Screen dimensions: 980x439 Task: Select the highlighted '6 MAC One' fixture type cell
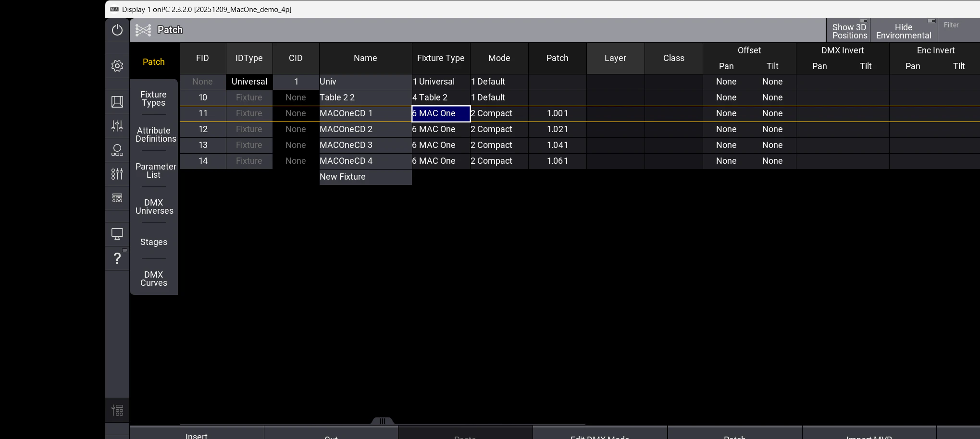click(x=441, y=113)
